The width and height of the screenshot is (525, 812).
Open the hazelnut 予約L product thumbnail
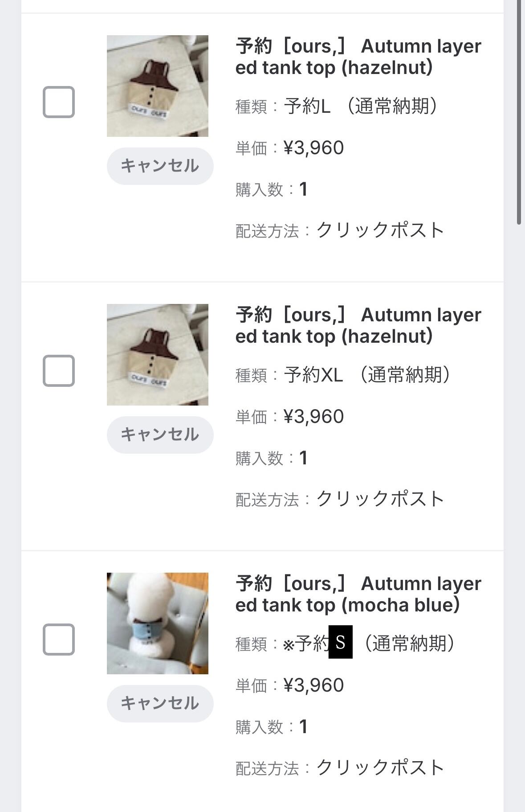coord(158,86)
